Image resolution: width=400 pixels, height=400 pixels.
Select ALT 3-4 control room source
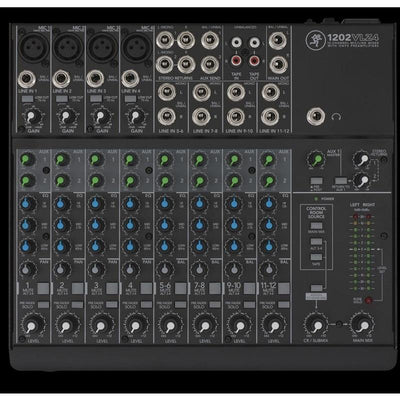point(316,241)
